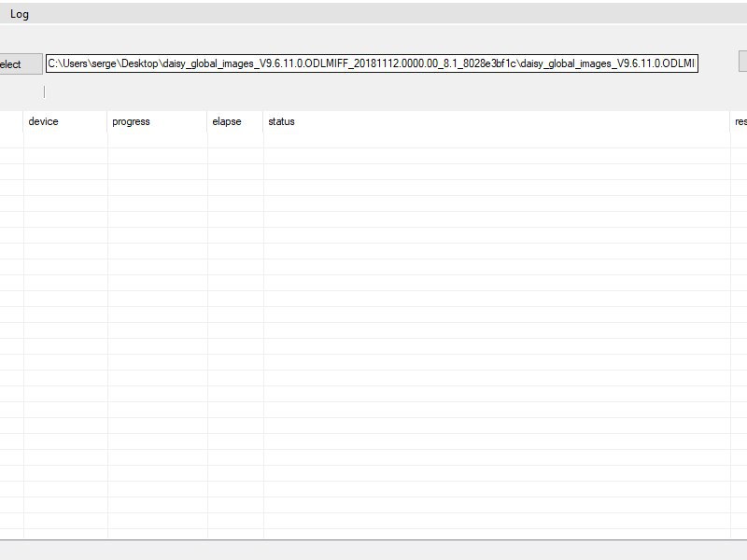Click the progress column header

pyautogui.click(x=157, y=121)
